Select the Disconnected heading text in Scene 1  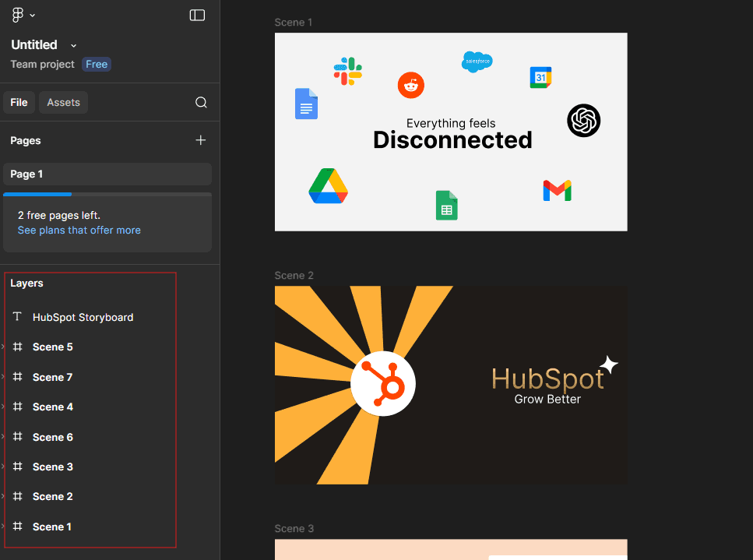tap(453, 140)
